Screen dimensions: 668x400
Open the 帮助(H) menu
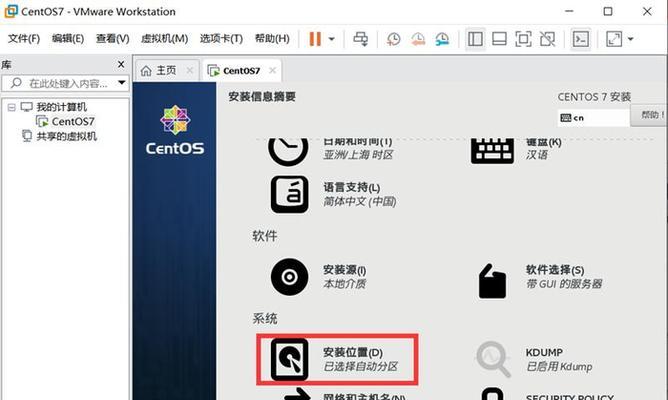(272, 39)
